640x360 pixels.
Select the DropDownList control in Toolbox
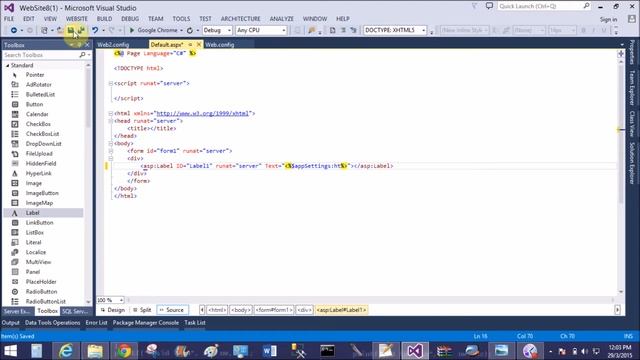(43, 144)
